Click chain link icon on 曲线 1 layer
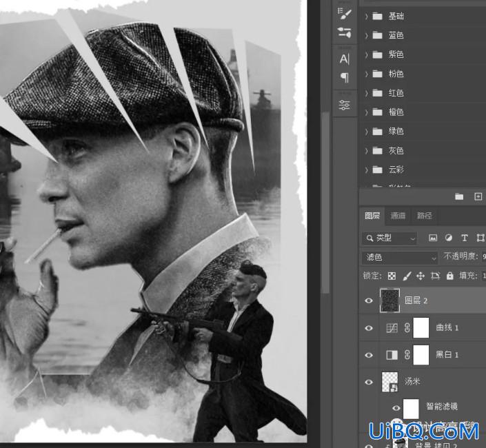Screen dimensions: 486x448 [x=407, y=328]
